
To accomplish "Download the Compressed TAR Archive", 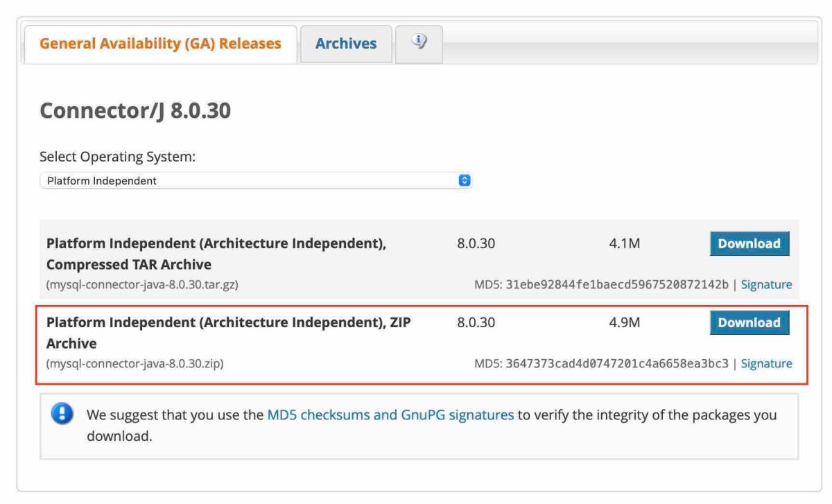I will [749, 244].
